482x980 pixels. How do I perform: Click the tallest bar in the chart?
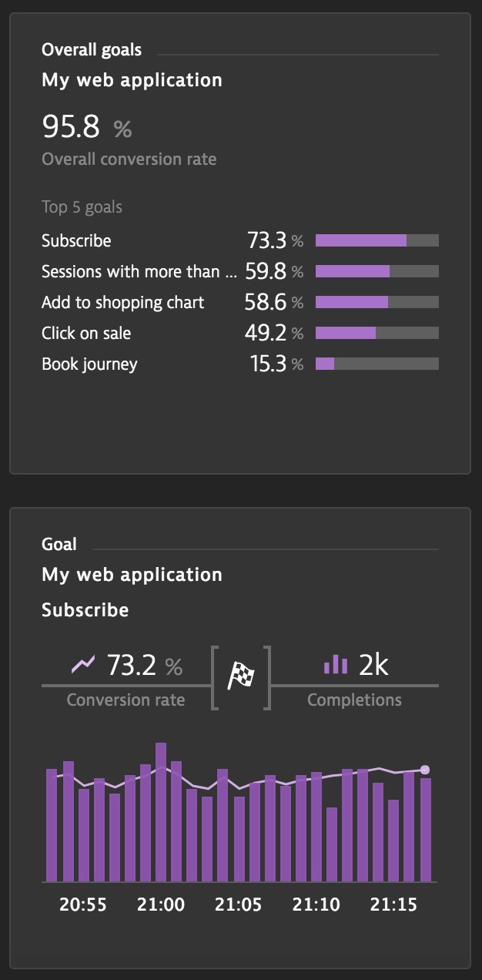(161, 812)
